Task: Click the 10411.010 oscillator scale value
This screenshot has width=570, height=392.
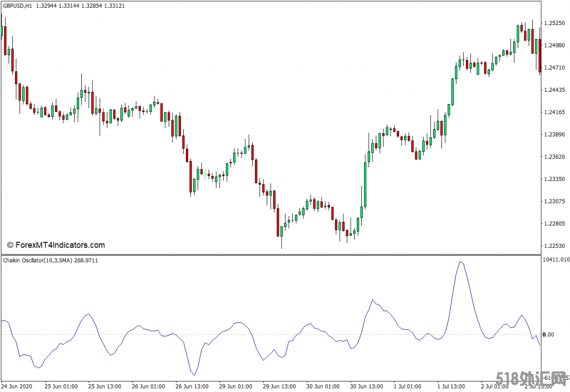Action: tap(556, 259)
